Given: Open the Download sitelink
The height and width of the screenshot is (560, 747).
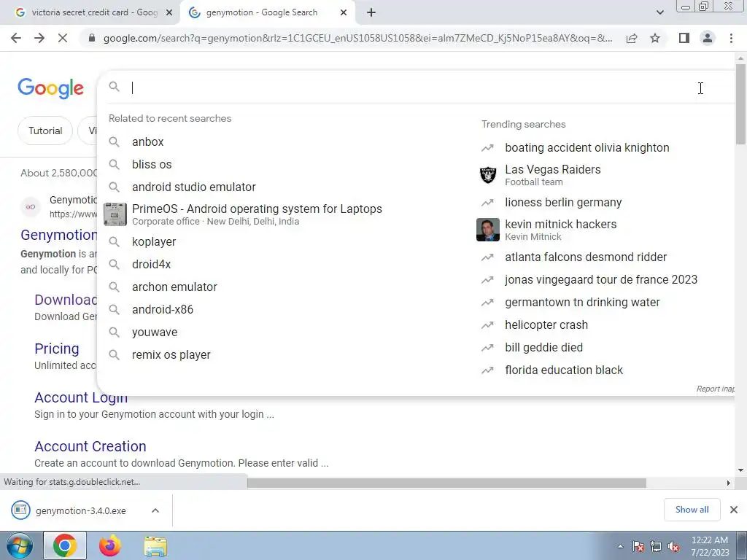Looking at the screenshot, I should (x=66, y=300).
